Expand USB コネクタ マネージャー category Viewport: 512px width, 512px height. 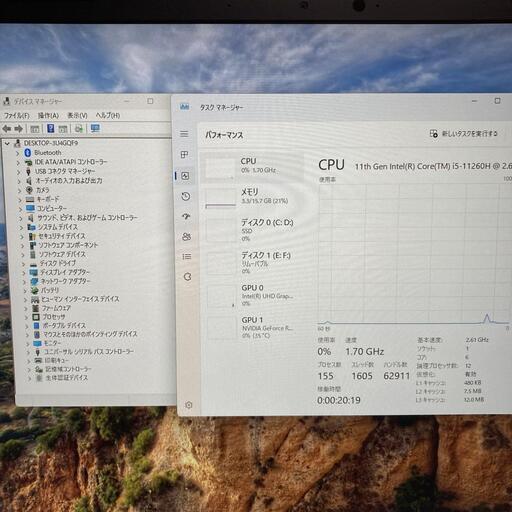[x=19, y=172]
